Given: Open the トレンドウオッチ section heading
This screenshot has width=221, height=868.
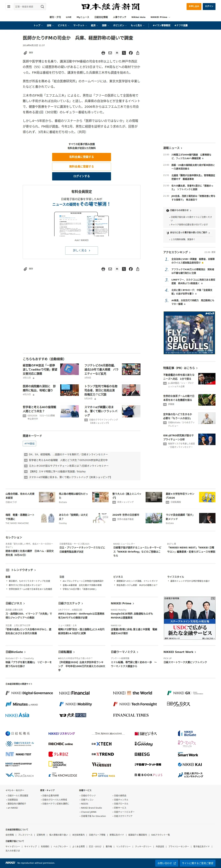Looking at the screenshot, I should [24, 570].
